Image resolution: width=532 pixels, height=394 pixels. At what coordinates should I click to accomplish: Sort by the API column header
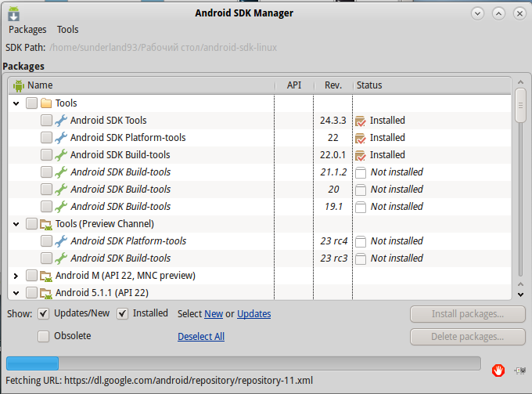pyautogui.click(x=294, y=85)
